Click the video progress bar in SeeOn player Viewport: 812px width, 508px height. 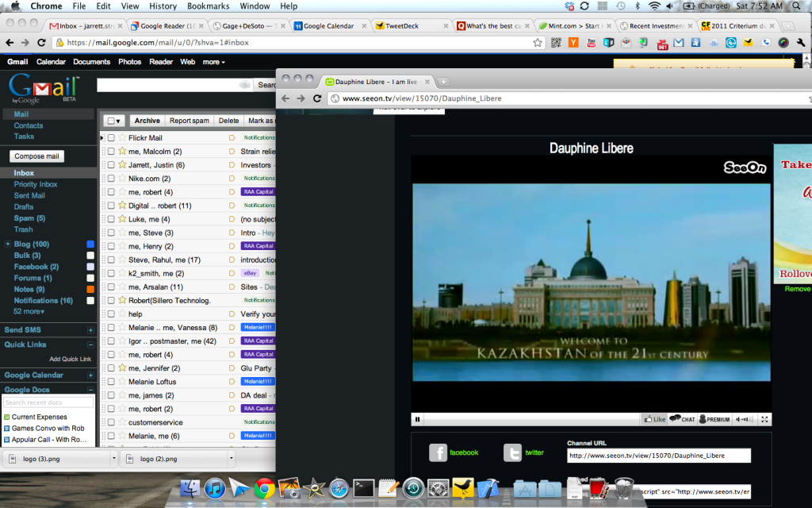[532, 419]
